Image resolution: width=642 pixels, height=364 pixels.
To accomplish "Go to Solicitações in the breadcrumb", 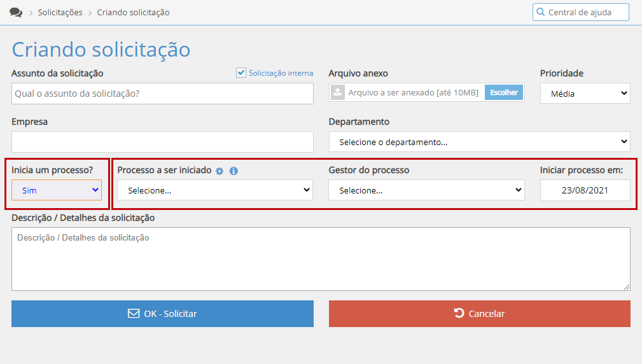I will 60,12.
